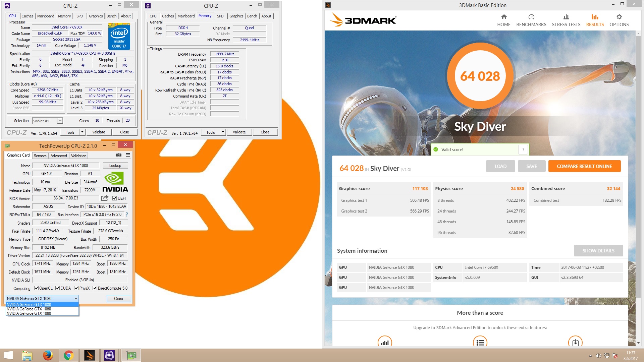
Task: Click the Physics score value 24 580
Action: 517,188
